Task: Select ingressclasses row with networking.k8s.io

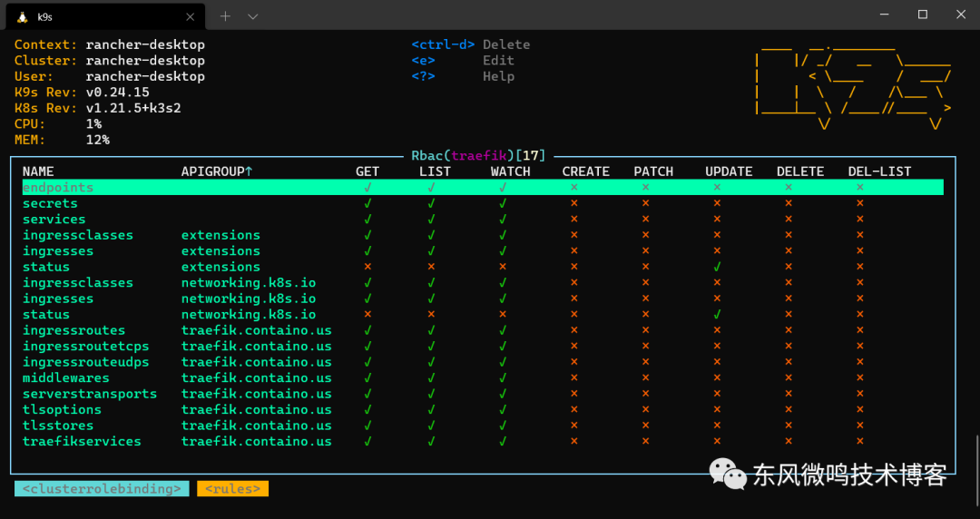Action: tap(483, 282)
